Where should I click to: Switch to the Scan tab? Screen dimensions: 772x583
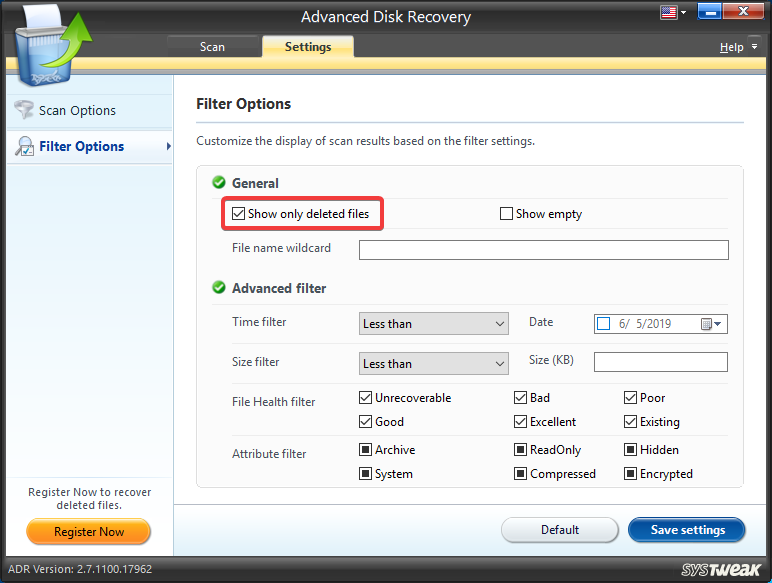tap(212, 47)
